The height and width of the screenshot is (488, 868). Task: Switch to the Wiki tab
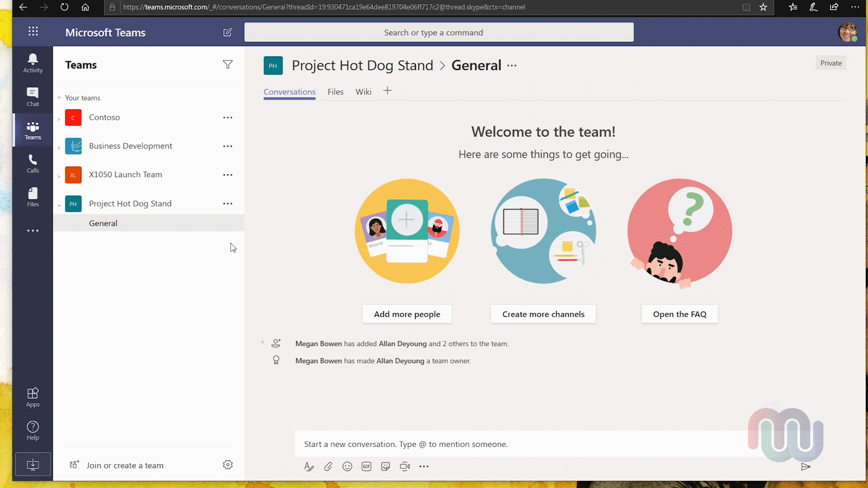tap(363, 92)
